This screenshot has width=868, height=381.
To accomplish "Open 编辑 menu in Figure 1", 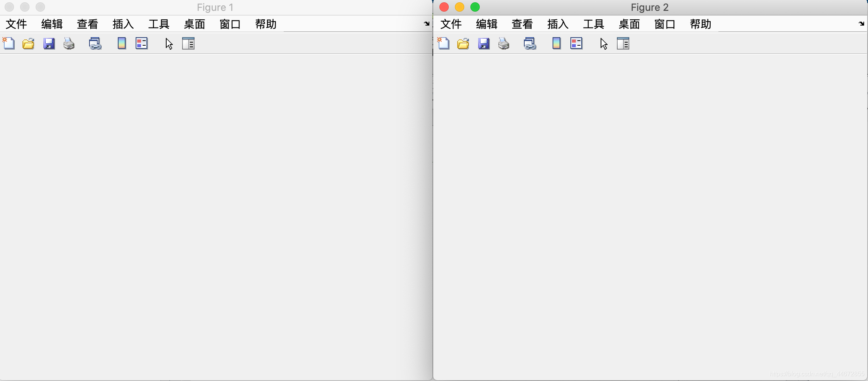I will (x=52, y=24).
